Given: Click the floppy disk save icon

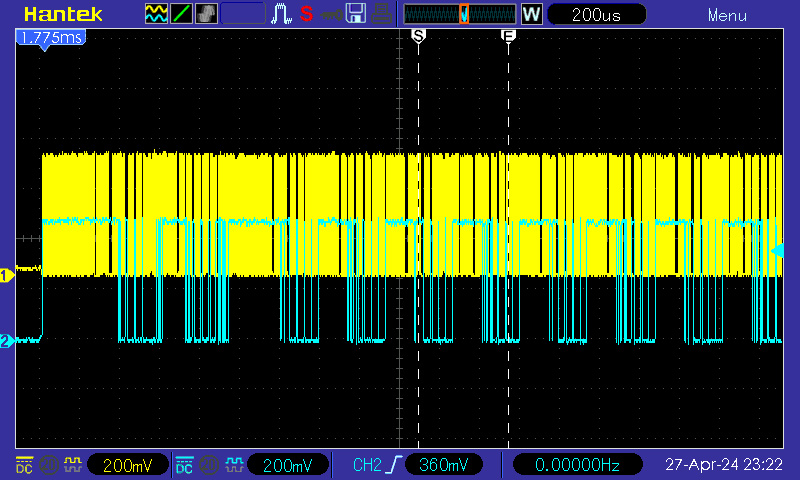Looking at the screenshot, I should [x=356, y=14].
